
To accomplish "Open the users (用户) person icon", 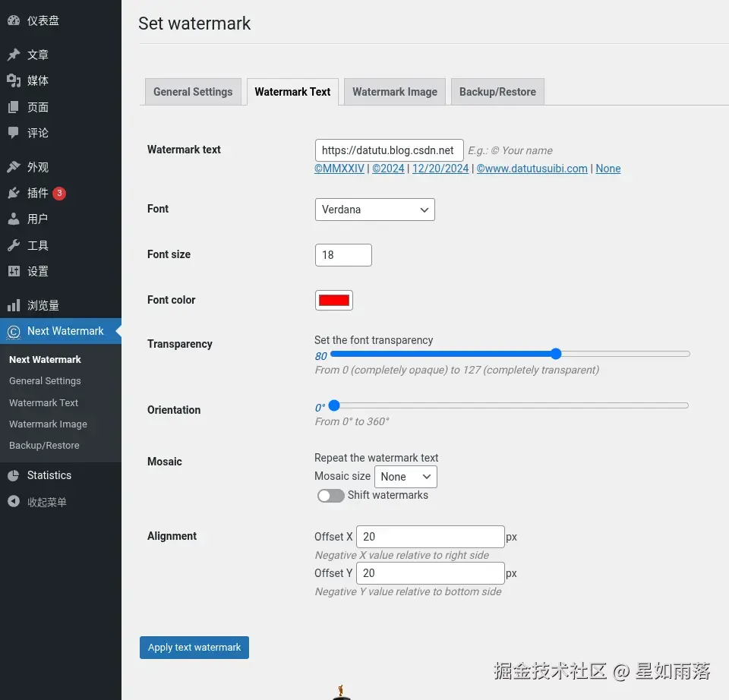I will point(14,219).
